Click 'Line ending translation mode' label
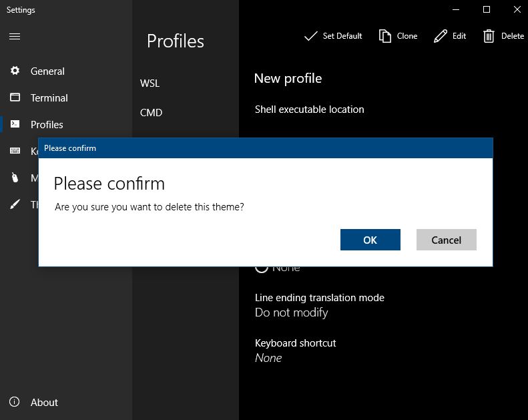This screenshot has width=528, height=420. [x=319, y=298]
